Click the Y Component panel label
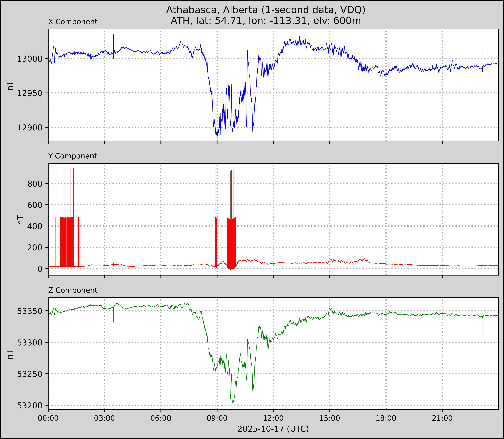 (x=73, y=156)
